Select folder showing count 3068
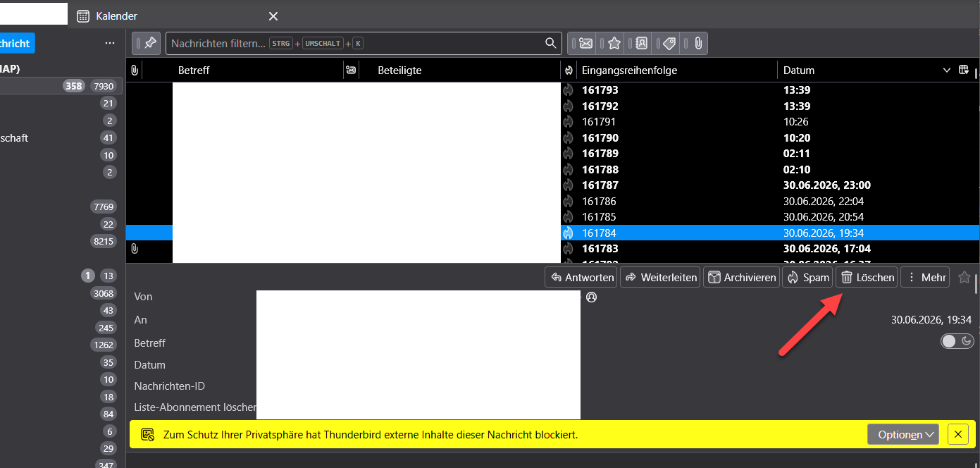Image resolution: width=980 pixels, height=468 pixels. (x=61, y=293)
